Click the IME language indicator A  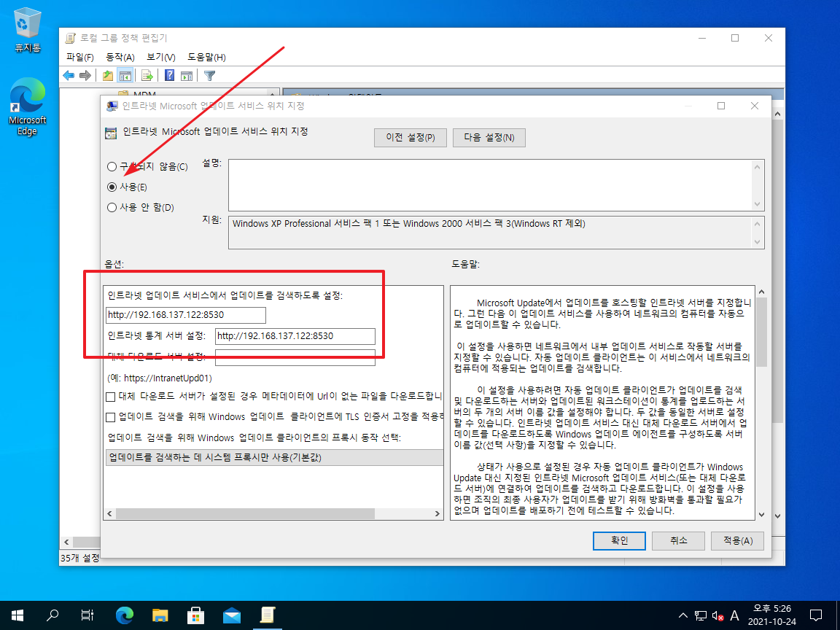click(734, 615)
